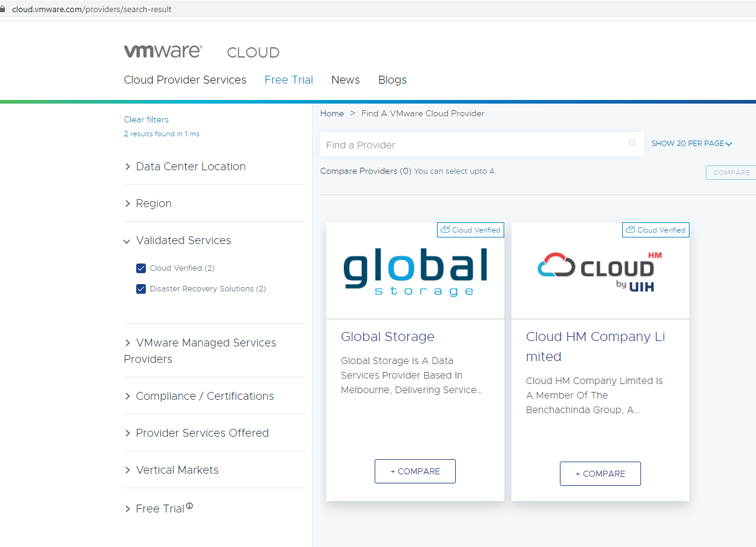Click the top-right COMPARE button
The width and height of the screenshot is (756, 547).
pyautogui.click(x=731, y=173)
